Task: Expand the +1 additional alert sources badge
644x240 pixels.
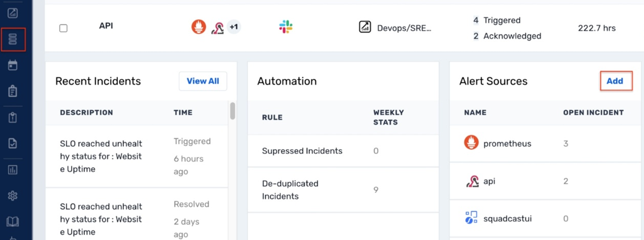Action: pyautogui.click(x=234, y=27)
